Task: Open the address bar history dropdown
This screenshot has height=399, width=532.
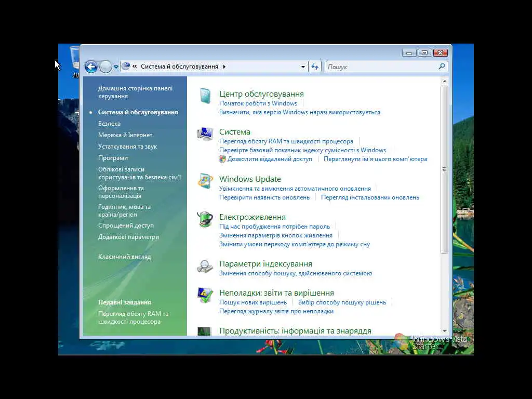Action: click(x=303, y=67)
